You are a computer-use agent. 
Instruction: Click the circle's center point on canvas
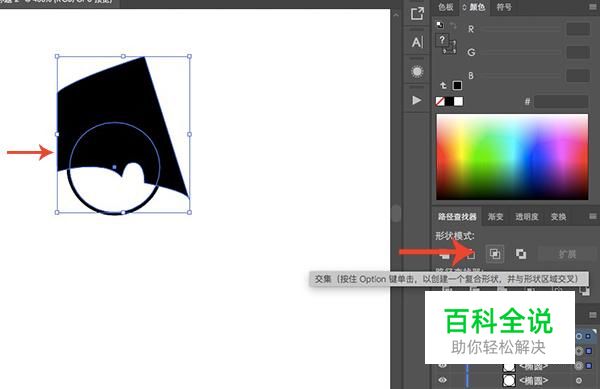pyautogui.click(x=114, y=167)
